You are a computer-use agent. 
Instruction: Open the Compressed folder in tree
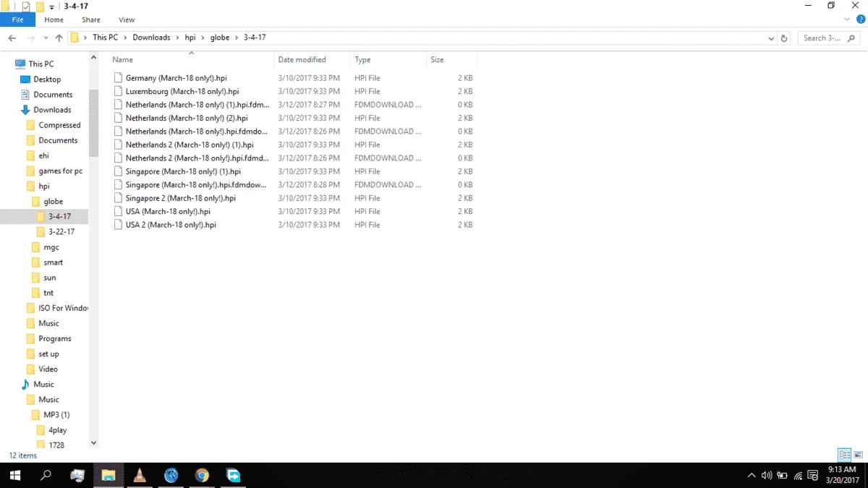point(59,125)
